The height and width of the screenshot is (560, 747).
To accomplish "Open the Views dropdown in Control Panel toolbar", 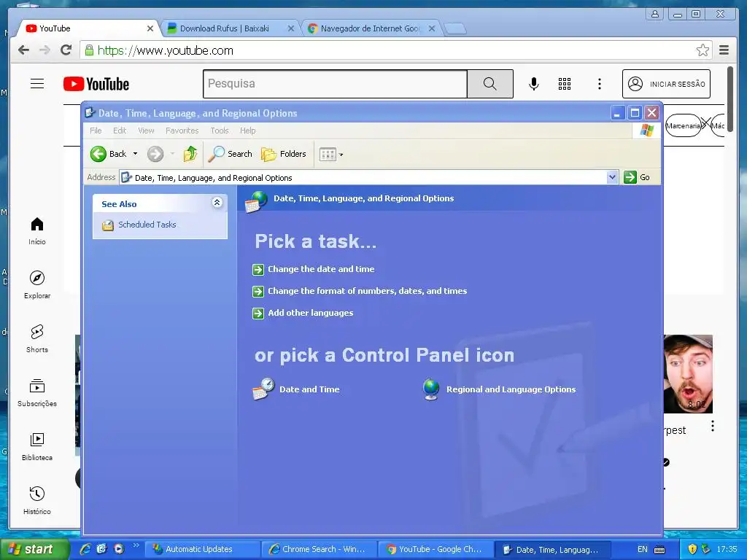I will [331, 155].
